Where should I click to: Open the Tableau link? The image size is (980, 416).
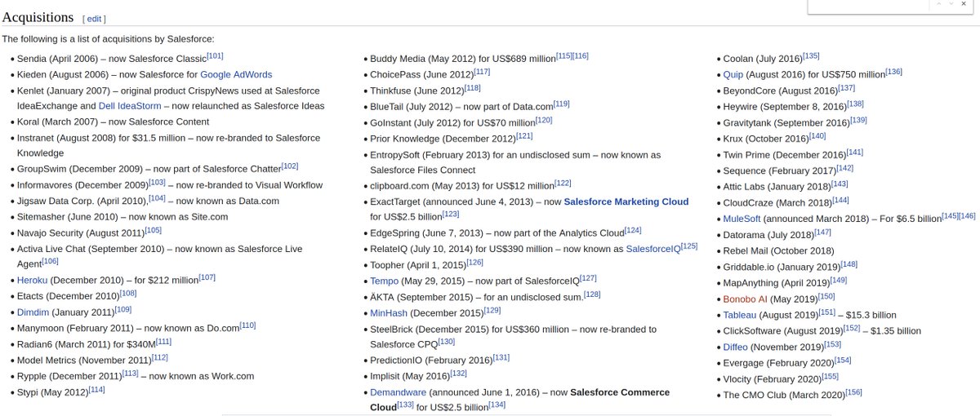point(740,315)
